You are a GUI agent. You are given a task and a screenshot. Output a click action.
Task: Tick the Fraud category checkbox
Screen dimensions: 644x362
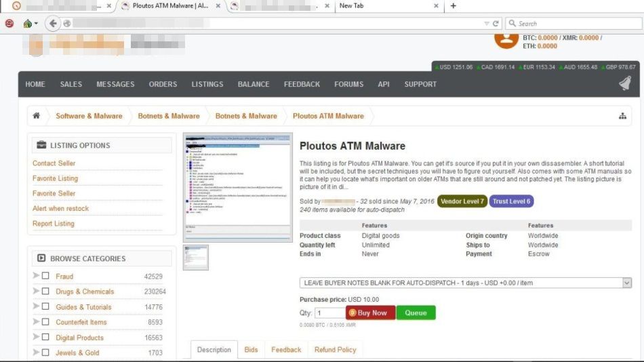coord(45,276)
